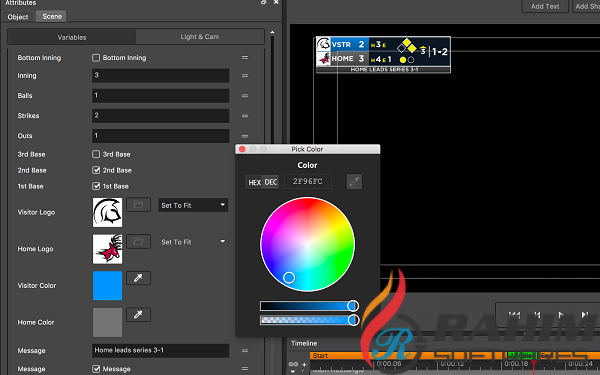
Task: Click the Visitor Color blue swatch
Action: (108, 285)
